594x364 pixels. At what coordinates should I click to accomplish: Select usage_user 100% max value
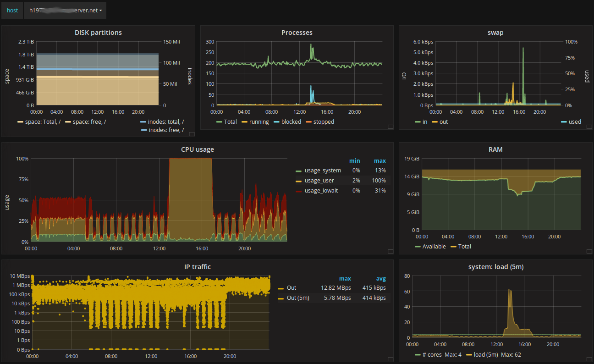379,181
